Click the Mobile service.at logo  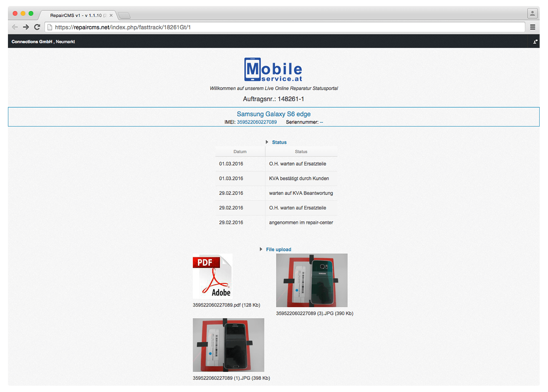click(273, 70)
